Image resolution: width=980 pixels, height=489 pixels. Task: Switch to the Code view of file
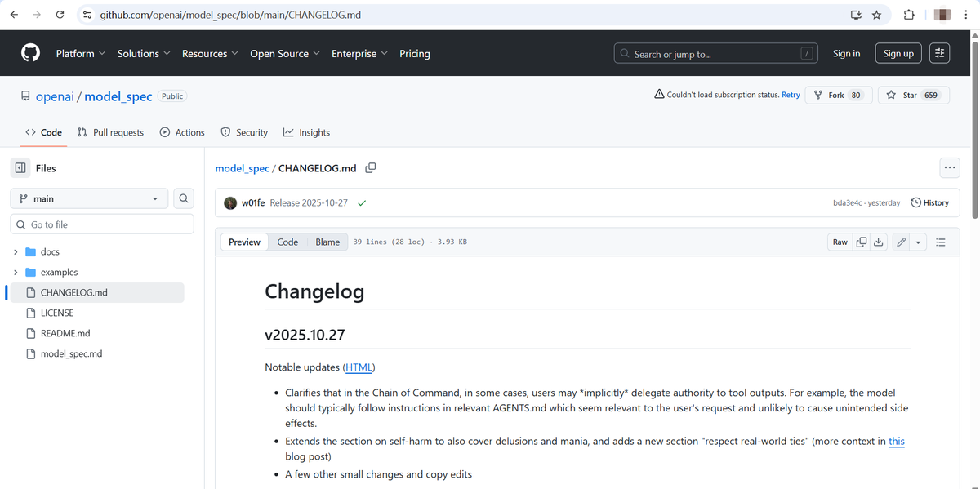pos(287,242)
